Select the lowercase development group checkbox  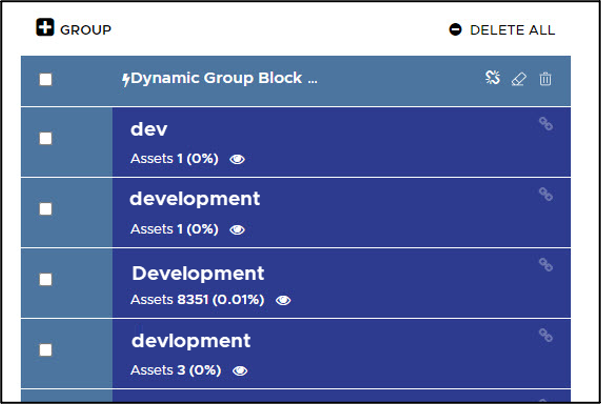[x=46, y=209]
